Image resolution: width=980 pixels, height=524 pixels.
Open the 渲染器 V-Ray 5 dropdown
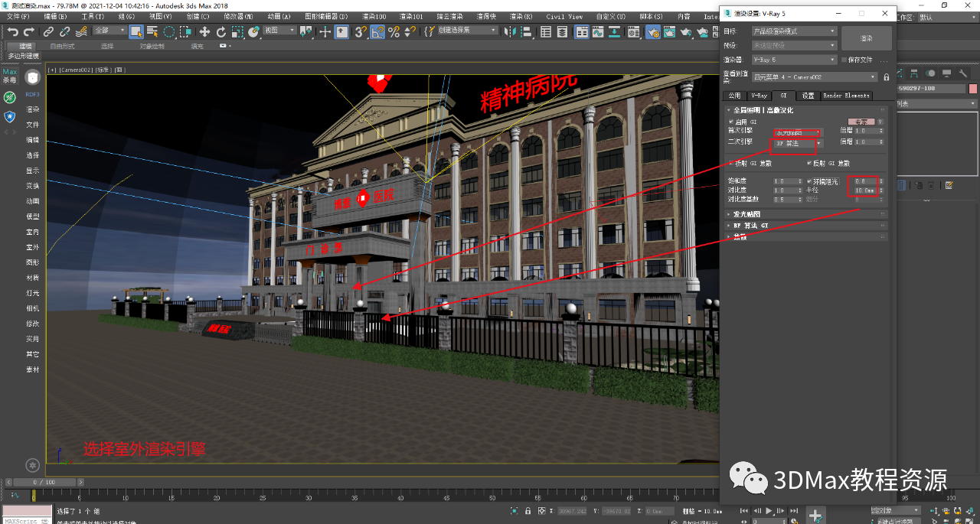[x=795, y=60]
